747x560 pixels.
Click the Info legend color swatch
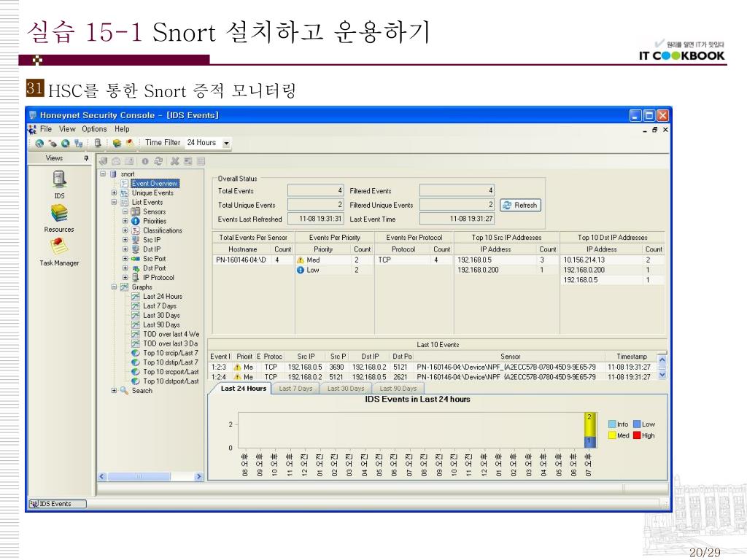[612, 424]
